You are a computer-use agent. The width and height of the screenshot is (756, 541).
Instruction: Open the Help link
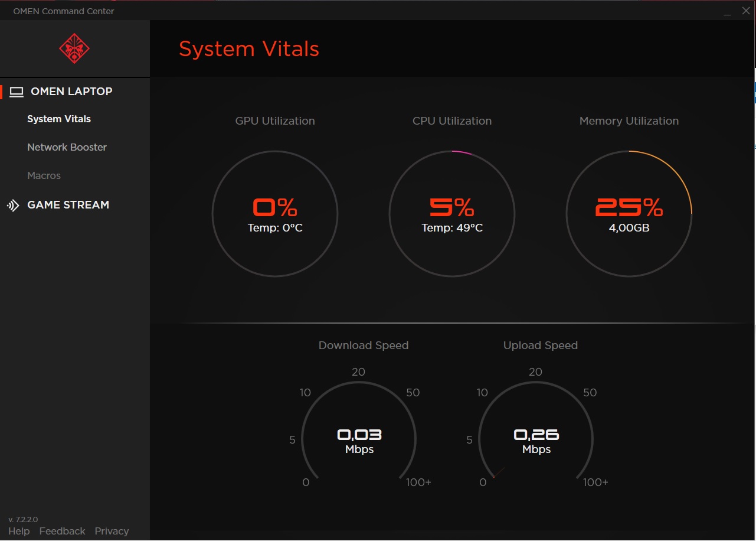click(x=19, y=531)
